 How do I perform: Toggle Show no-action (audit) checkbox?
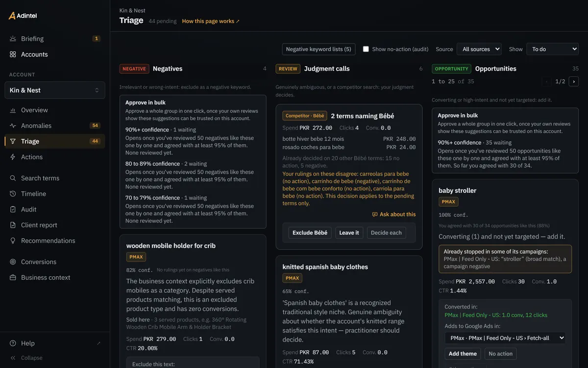366,49
